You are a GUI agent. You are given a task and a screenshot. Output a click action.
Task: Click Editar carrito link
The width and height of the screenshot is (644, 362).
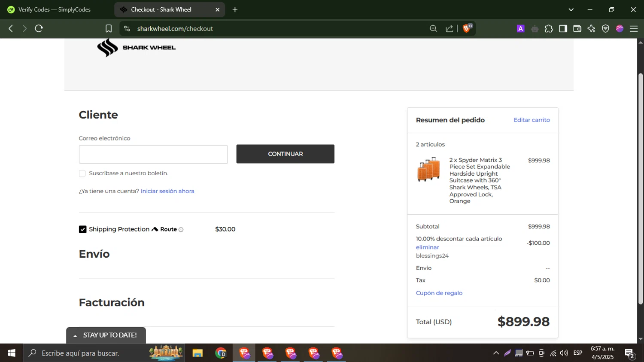532,120
